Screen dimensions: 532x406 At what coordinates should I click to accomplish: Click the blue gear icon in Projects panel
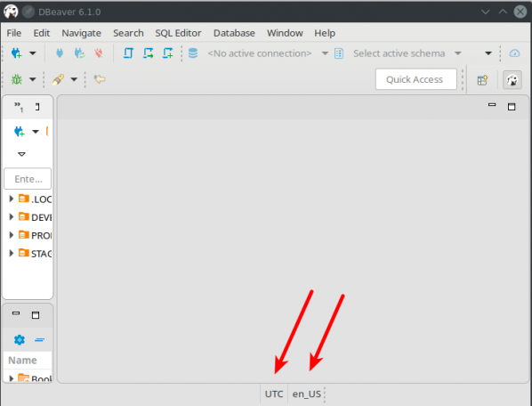[x=20, y=340]
